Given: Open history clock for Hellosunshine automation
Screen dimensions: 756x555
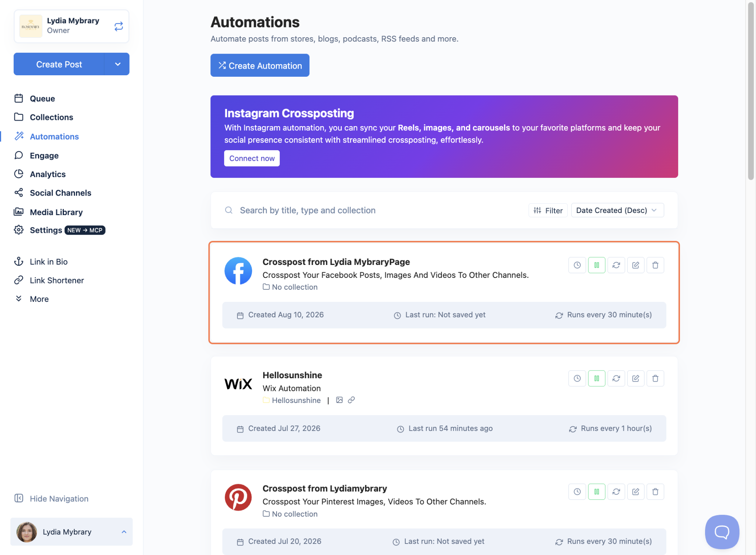Looking at the screenshot, I should coord(577,378).
